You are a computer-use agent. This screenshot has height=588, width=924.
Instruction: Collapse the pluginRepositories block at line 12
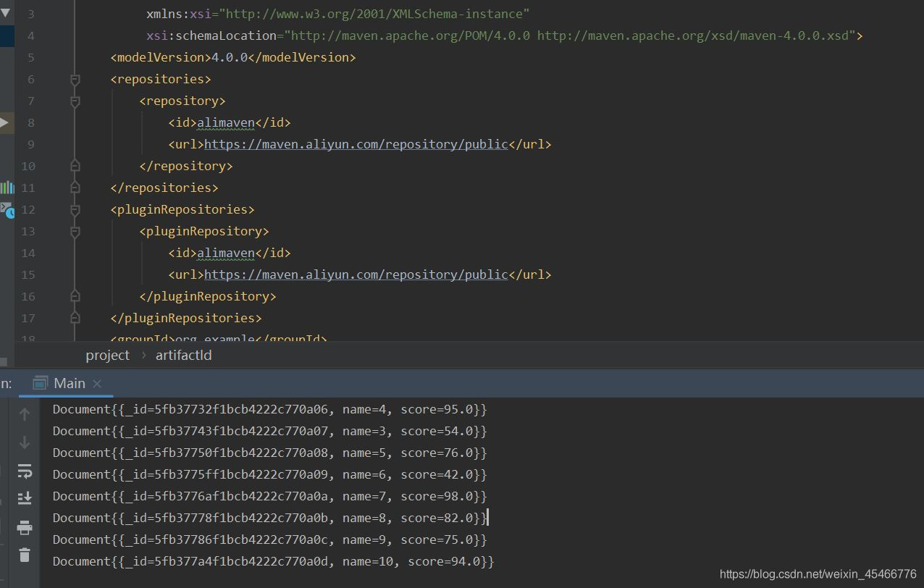click(75, 210)
